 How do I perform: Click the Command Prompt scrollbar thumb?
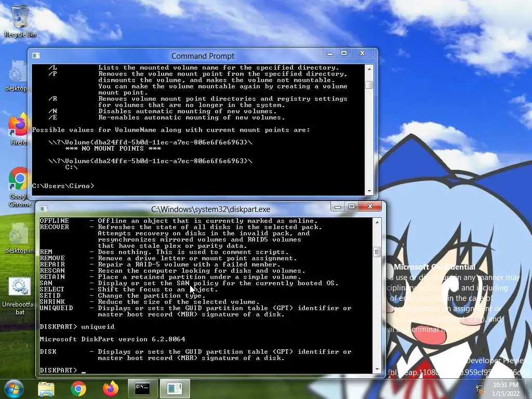369,85
